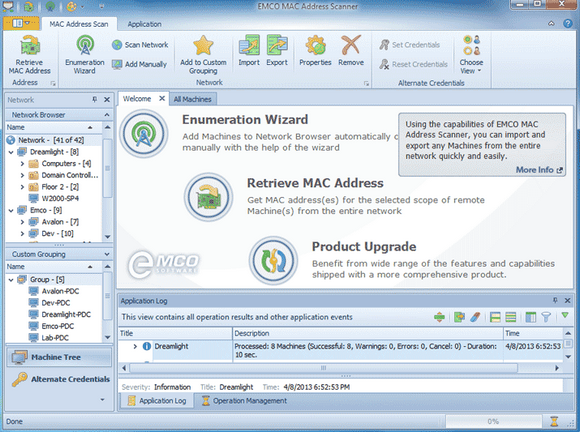The width and height of the screenshot is (580, 432).
Task: Sort by Title column header in log
Action: (175, 333)
